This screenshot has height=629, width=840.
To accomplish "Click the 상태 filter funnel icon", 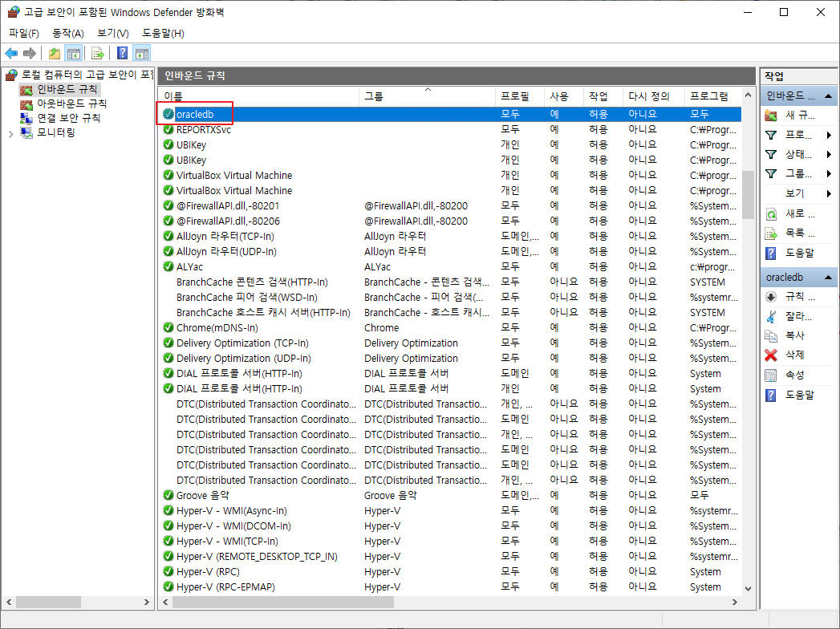I will pos(771,154).
